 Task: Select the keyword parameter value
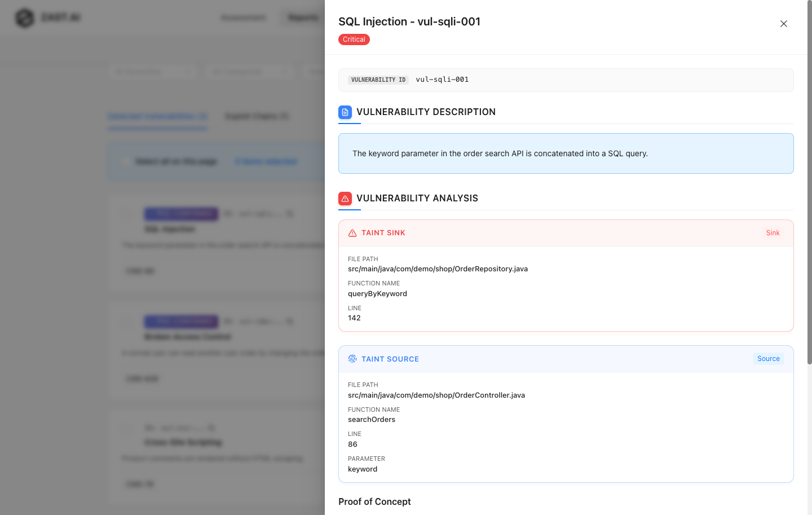363,469
